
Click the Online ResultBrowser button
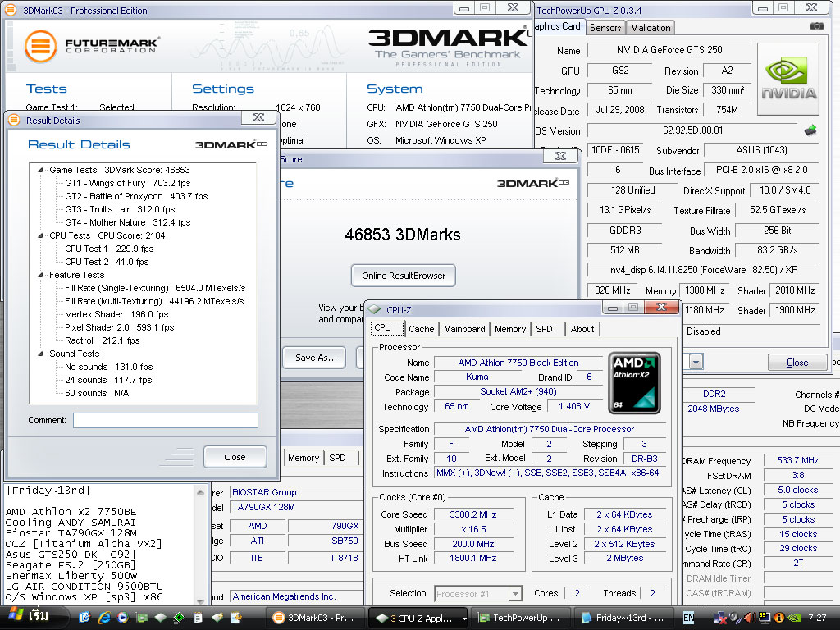[403, 276]
